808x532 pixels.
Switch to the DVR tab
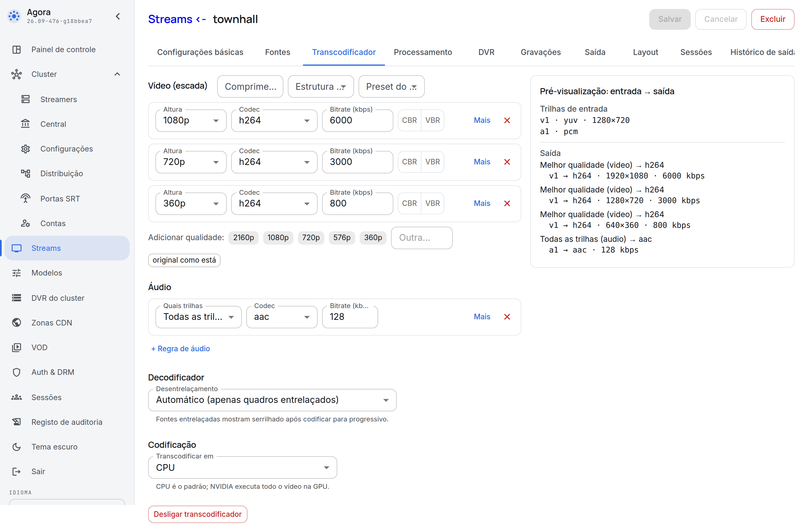(x=486, y=52)
